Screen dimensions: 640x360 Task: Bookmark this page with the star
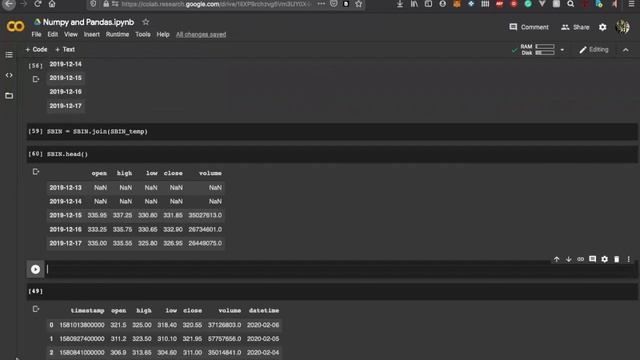[359, 4]
